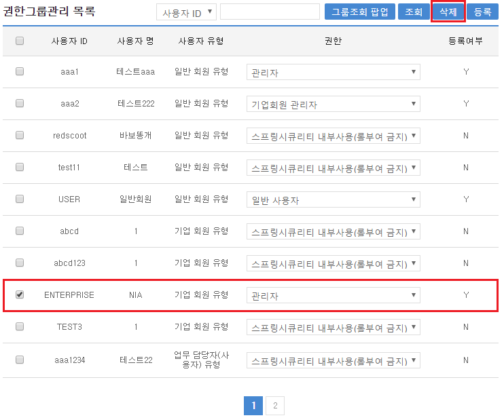The image size is (504, 420).
Task: Open the 사용자 ID search type dropdown
Action: click(x=186, y=12)
